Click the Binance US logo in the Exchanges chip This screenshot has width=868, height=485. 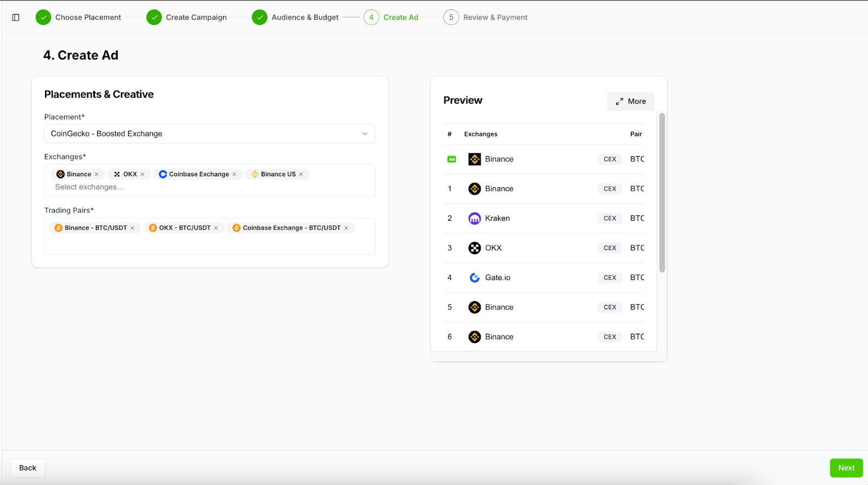[255, 174]
